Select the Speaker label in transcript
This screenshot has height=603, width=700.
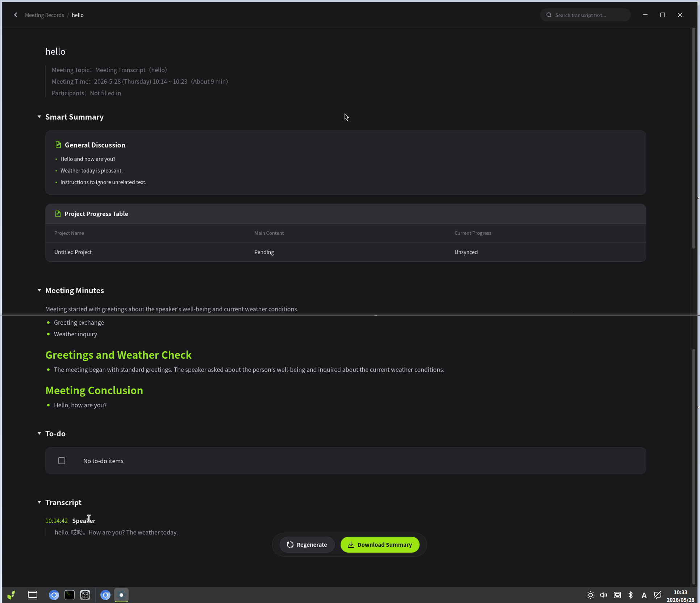coord(84,520)
